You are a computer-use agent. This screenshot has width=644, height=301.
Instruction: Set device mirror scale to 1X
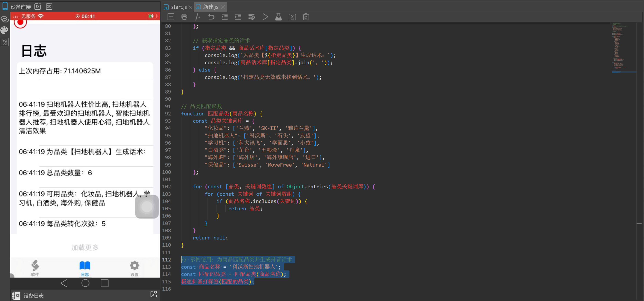click(38, 7)
